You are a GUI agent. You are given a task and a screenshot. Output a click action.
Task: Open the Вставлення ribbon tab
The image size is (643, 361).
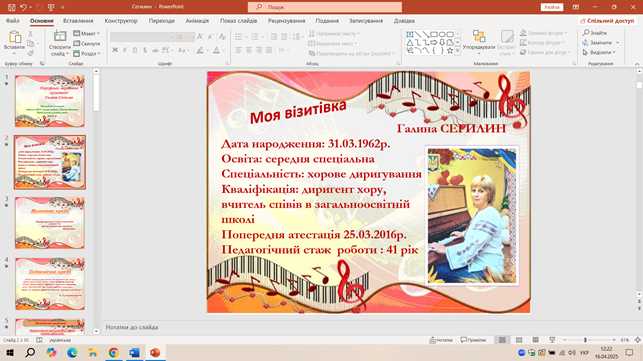coord(78,21)
